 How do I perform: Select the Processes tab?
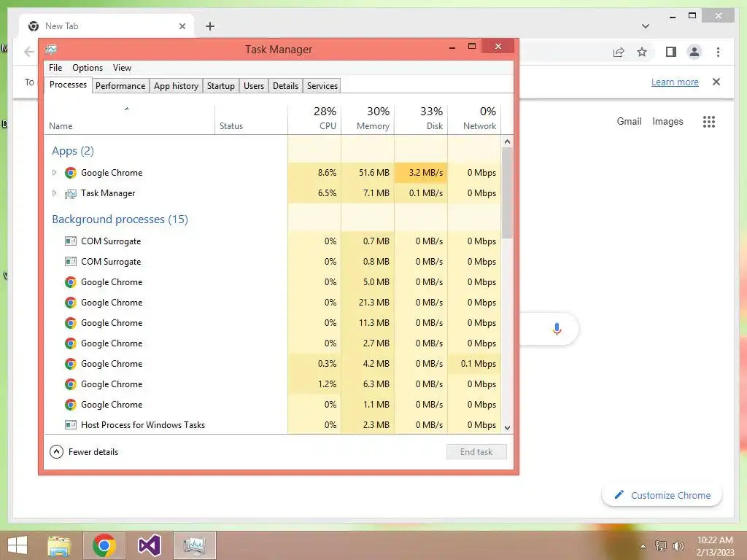click(68, 85)
